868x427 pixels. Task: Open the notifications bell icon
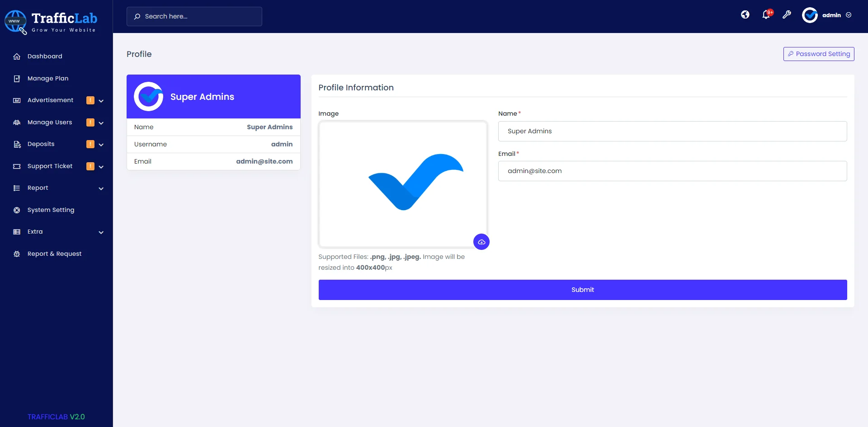(x=766, y=15)
